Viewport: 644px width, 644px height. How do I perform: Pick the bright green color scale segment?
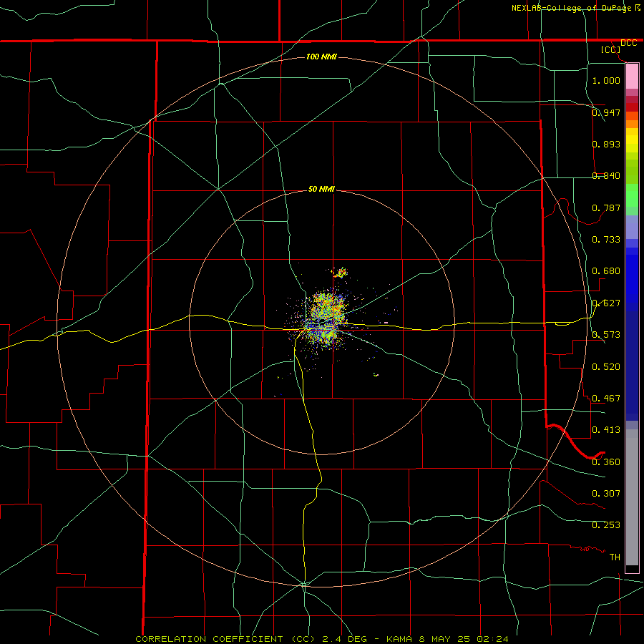pos(632,195)
